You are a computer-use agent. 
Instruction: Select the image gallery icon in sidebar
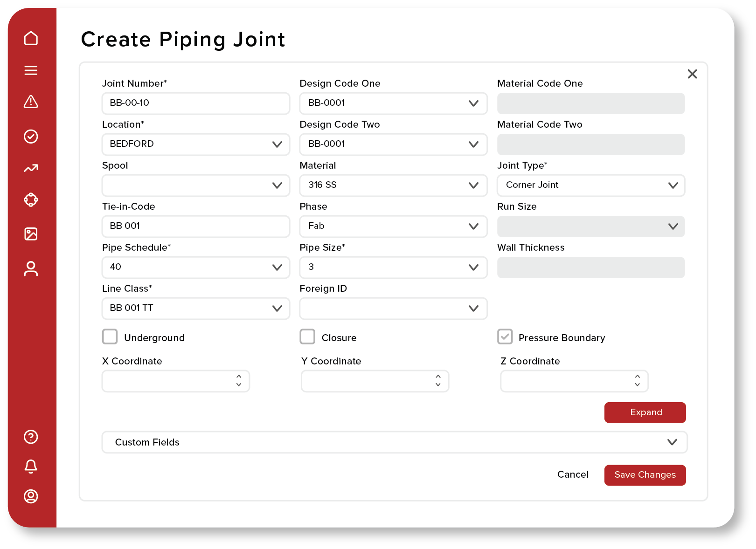coord(31,234)
